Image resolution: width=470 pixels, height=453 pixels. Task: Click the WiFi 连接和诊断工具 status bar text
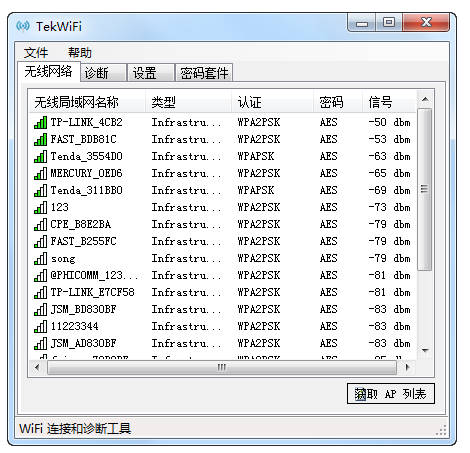click(75, 428)
